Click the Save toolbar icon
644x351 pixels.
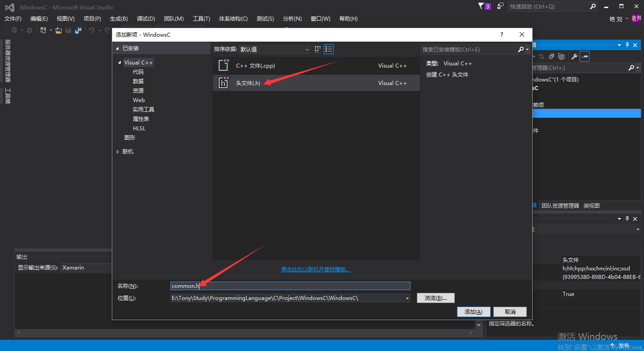[x=68, y=30]
